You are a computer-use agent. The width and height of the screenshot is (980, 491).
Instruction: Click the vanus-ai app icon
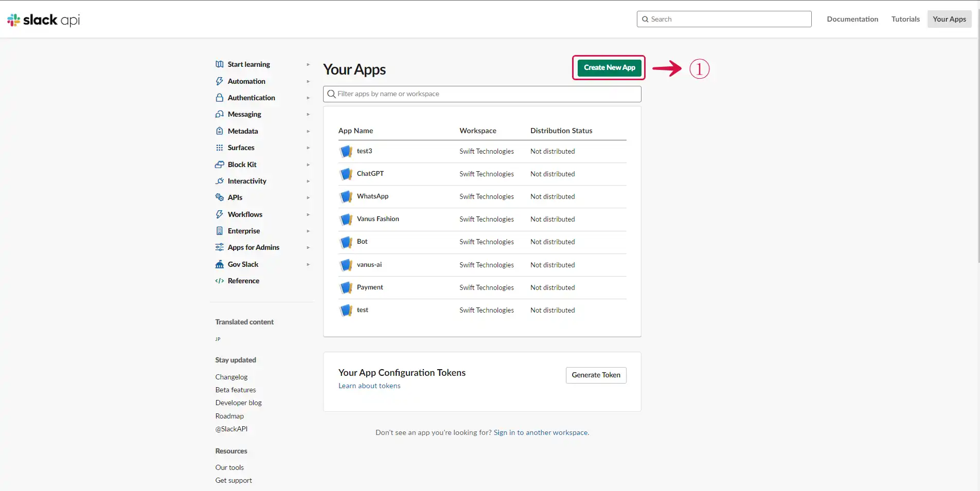tap(346, 265)
